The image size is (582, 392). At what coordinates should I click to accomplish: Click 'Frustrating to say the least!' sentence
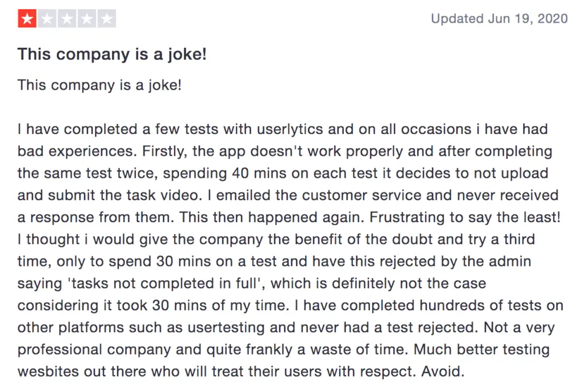tap(465, 218)
